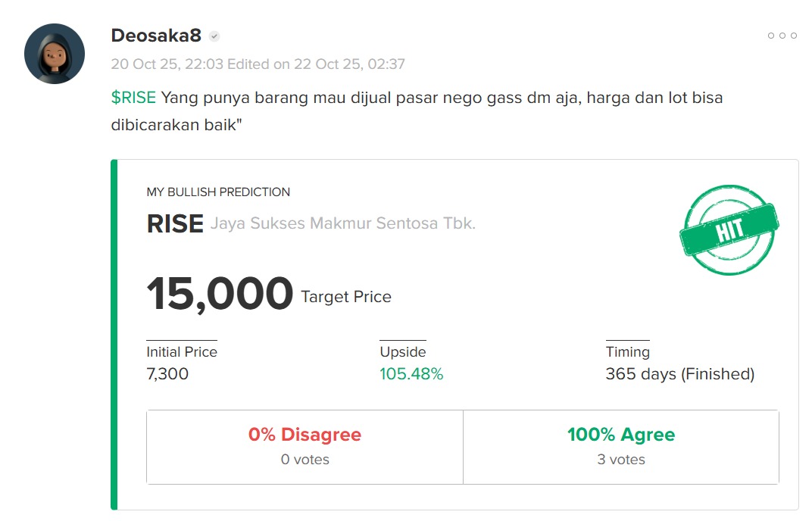Click the Upside percentage indicator

point(411,373)
